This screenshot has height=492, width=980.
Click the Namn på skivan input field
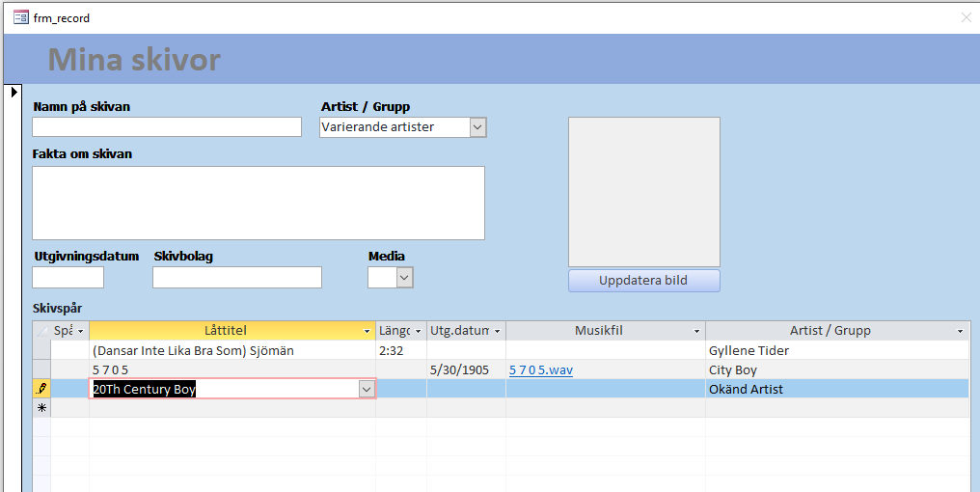pyautogui.click(x=167, y=127)
